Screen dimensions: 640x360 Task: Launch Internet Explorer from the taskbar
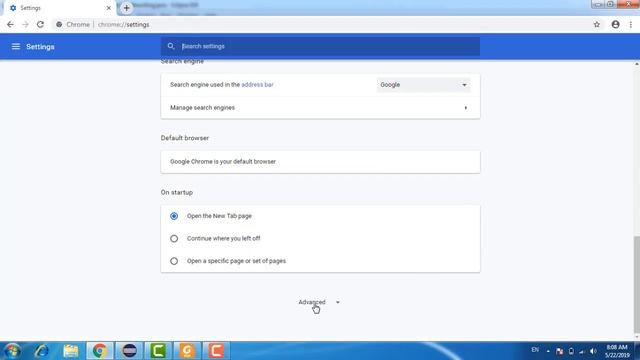41,351
